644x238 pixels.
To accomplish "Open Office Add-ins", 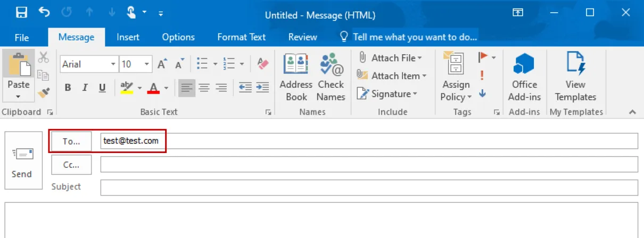I will (524, 77).
